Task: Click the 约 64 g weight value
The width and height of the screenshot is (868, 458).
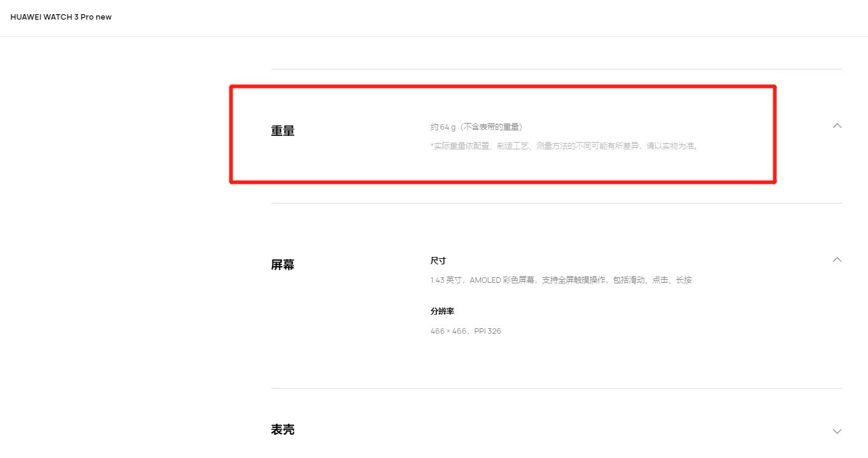Action: tap(443, 127)
